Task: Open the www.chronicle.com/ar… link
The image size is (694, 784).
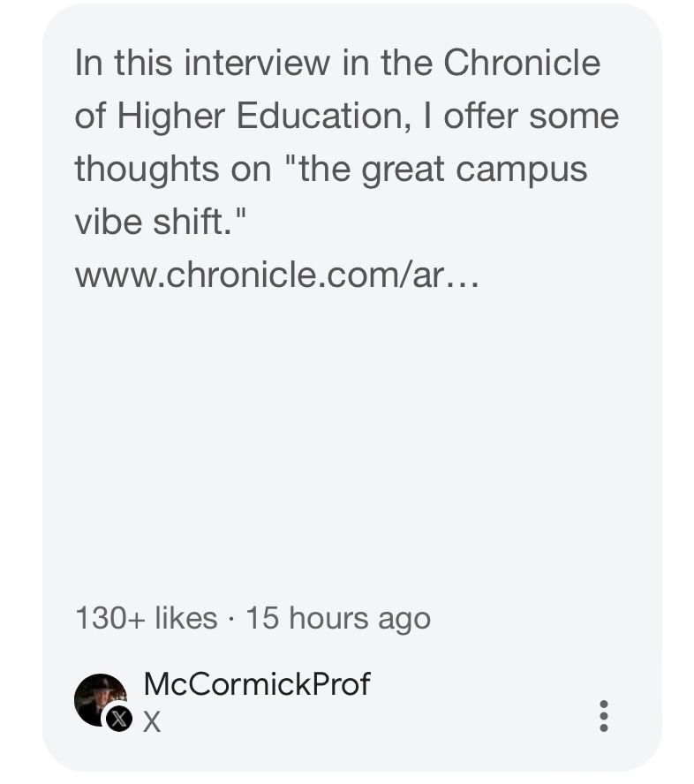Action: tap(276, 275)
